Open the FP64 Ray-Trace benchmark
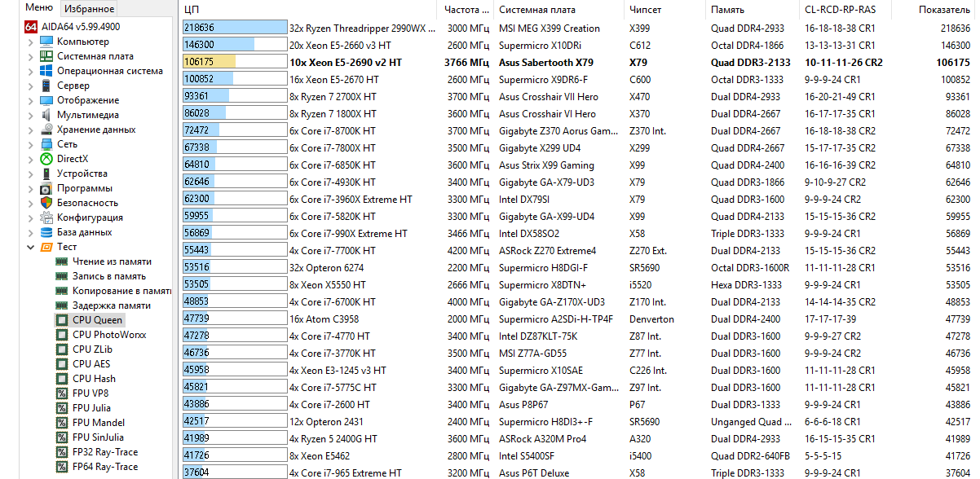The height and width of the screenshot is (479, 980). pyautogui.click(x=105, y=467)
